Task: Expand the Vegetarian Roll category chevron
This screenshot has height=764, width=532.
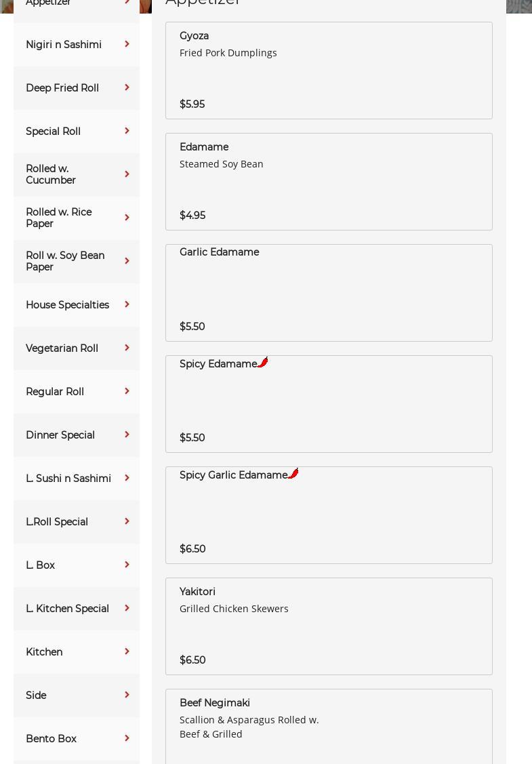Action: (127, 348)
